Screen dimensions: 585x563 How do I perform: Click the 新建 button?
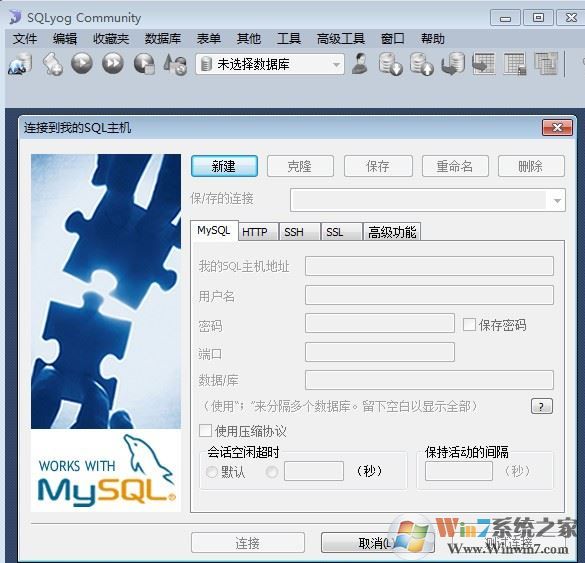(x=224, y=166)
